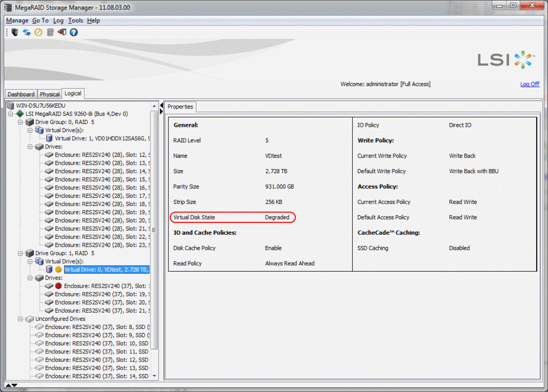Open the Log menu

pos(58,21)
